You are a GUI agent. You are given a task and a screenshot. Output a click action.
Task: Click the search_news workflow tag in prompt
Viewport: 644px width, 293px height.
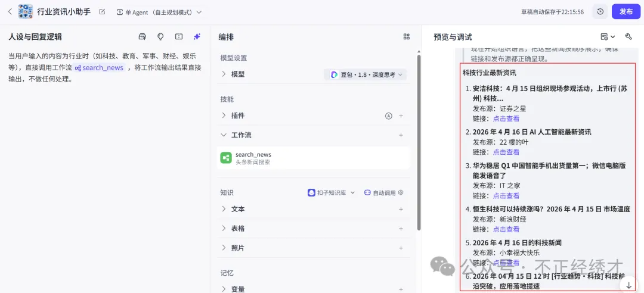(100, 68)
